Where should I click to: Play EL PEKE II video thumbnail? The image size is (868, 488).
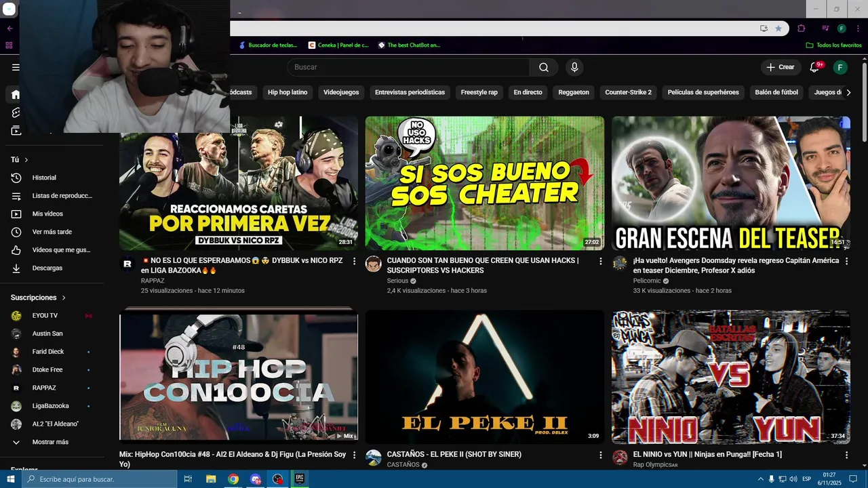(484, 377)
